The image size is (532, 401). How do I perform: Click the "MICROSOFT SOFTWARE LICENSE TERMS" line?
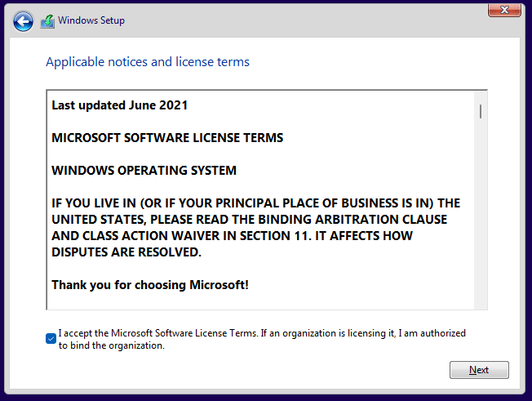click(167, 138)
